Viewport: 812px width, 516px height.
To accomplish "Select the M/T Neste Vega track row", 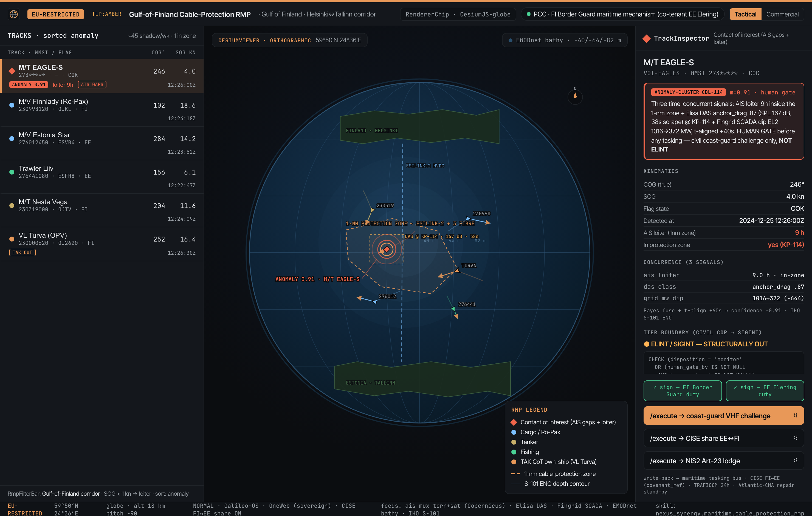I will pyautogui.click(x=102, y=210).
